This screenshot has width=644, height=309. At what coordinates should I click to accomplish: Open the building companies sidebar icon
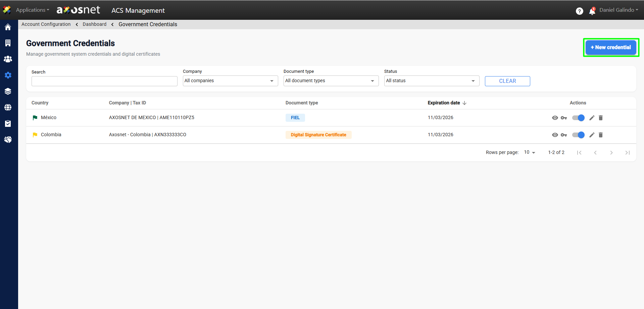(x=8, y=43)
